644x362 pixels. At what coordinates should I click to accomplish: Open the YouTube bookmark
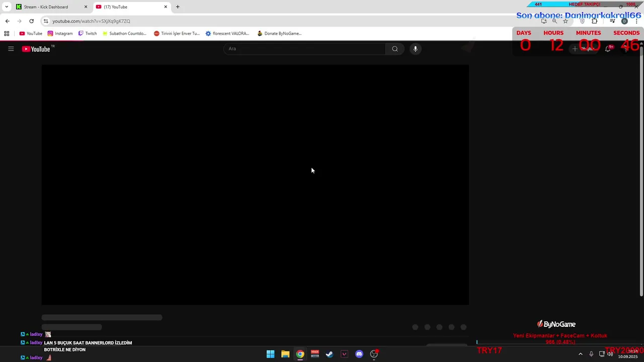[31, 34]
